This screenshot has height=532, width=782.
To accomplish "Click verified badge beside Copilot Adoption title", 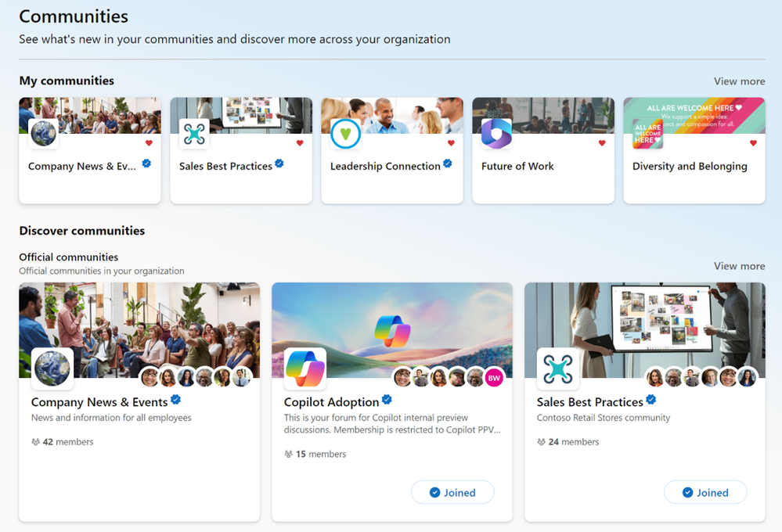I will (x=387, y=399).
